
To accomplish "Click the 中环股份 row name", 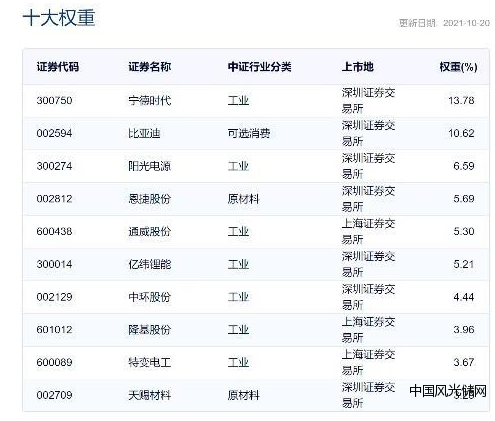I will tap(150, 297).
